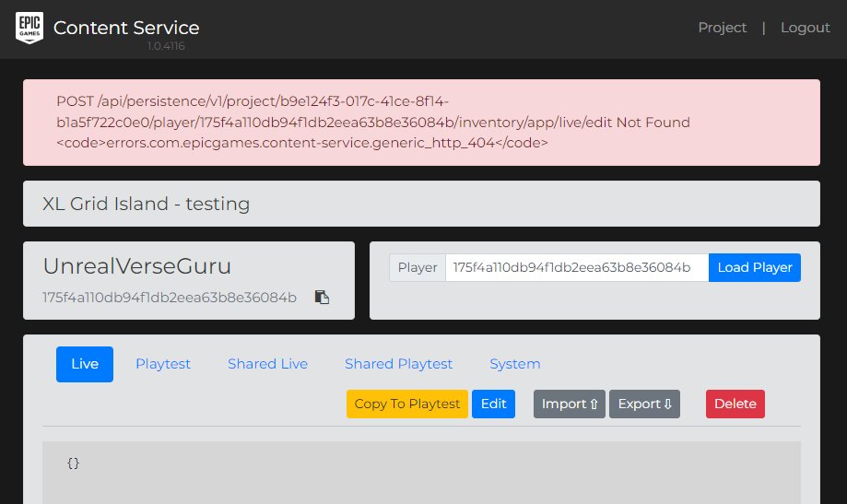Click the player ID under UnrealVerseGuru
The width and height of the screenshot is (847, 504).
(x=170, y=298)
